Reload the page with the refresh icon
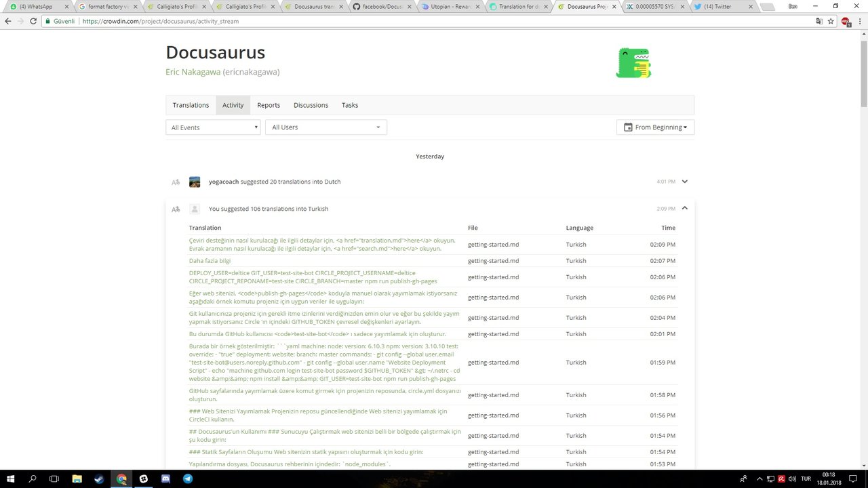 [x=34, y=21]
